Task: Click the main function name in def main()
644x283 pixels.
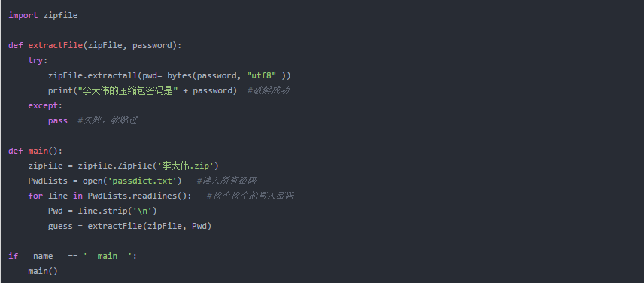Action: click(x=38, y=151)
